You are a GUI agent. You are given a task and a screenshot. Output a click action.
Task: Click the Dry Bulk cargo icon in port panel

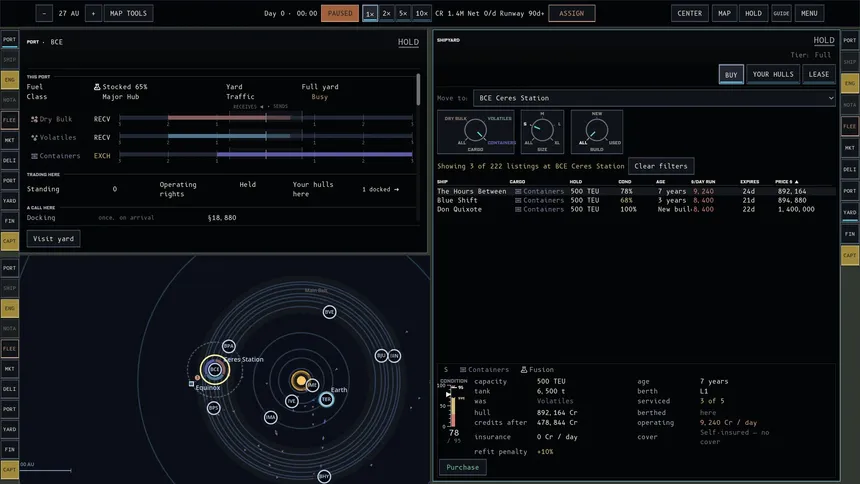(x=34, y=119)
